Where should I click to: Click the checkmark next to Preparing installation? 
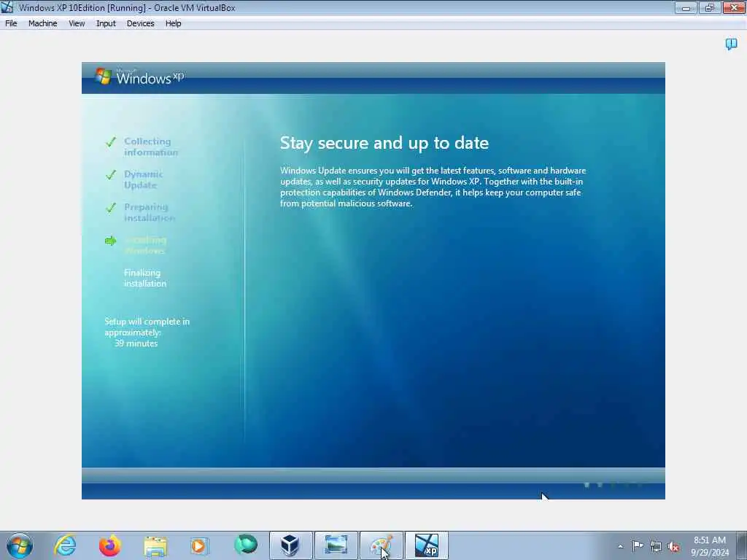click(111, 208)
